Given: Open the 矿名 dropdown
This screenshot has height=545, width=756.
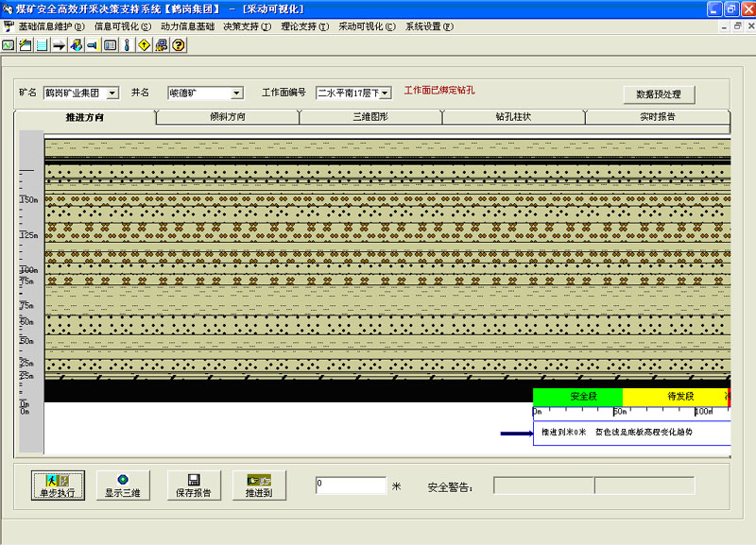Looking at the screenshot, I should pos(112,93).
